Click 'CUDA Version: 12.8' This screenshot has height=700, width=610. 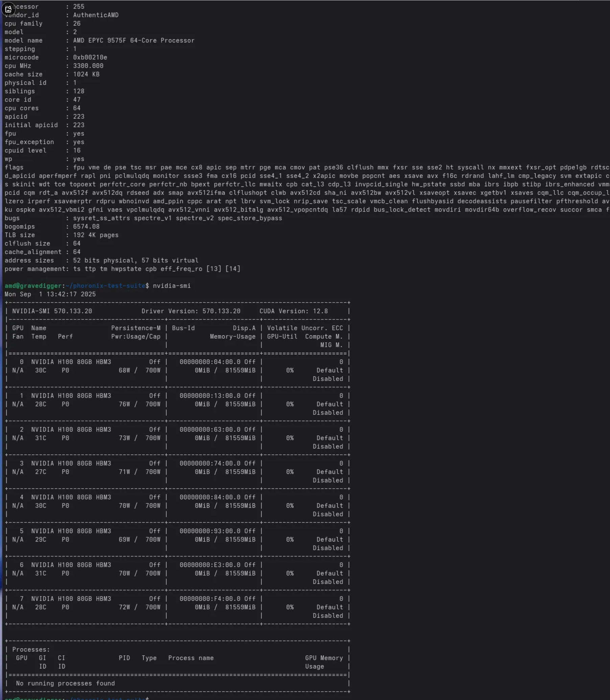(x=294, y=311)
